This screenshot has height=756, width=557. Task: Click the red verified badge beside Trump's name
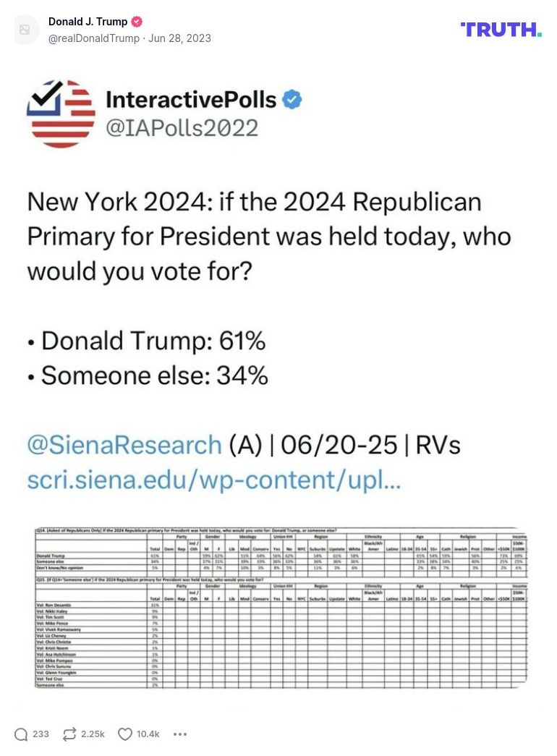(x=137, y=22)
